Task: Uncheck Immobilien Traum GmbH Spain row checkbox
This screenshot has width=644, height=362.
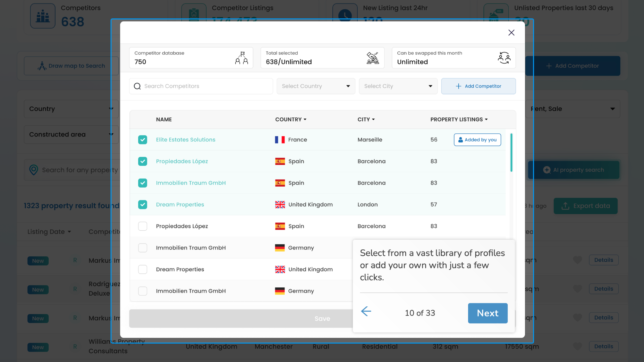Action: pyautogui.click(x=143, y=183)
